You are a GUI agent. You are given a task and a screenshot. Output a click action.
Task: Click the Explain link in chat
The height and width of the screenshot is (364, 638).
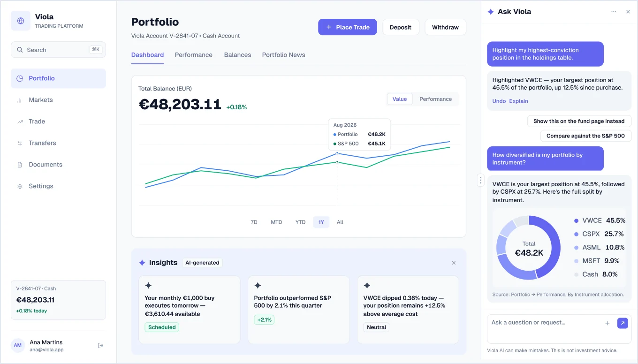click(519, 101)
